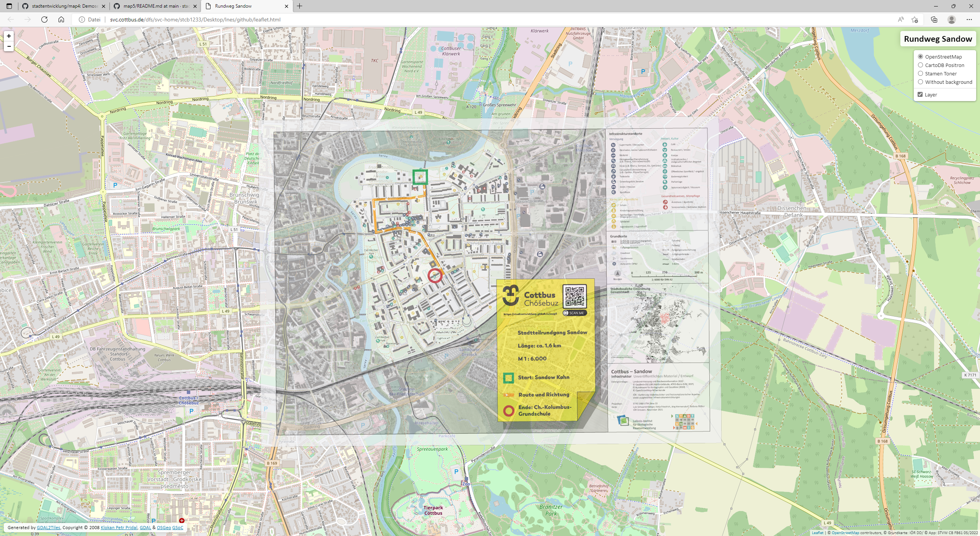Select the OpenStreetMap base layer

click(920, 57)
